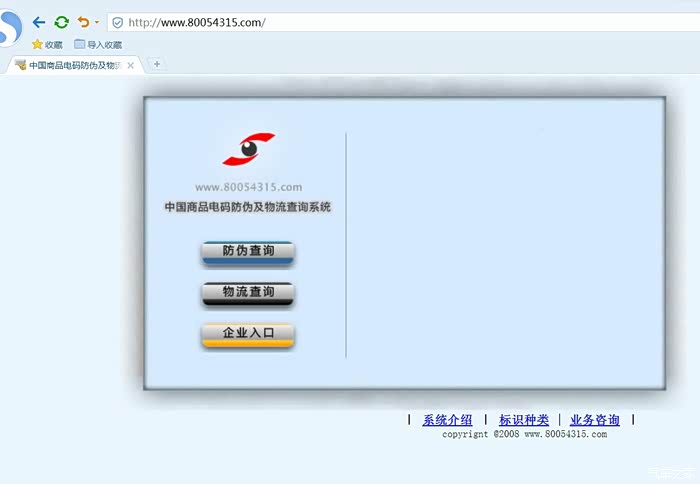Click the 中国商品电码防伪及物流查询系统 heading
The height and width of the screenshot is (484, 700).
[248, 207]
